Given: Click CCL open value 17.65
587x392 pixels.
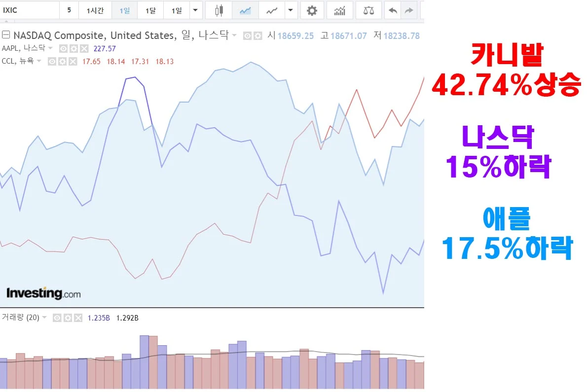Looking at the screenshot, I should click(91, 62).
